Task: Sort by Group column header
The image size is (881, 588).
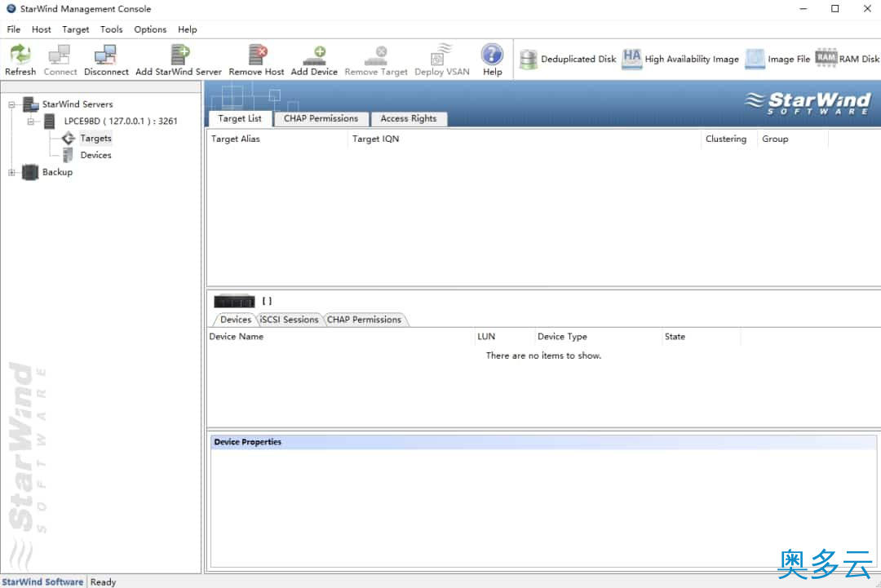Action: coord(793,139)
